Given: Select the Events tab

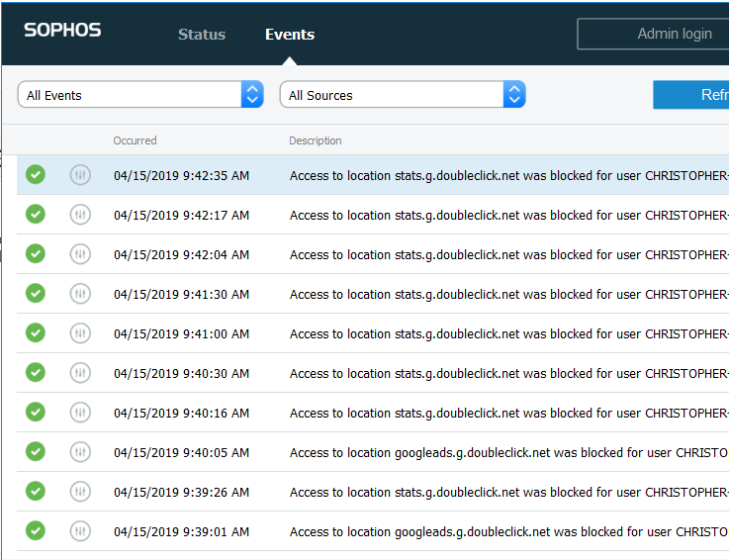Looking at the screenshot, I should (x=290, y=35).
